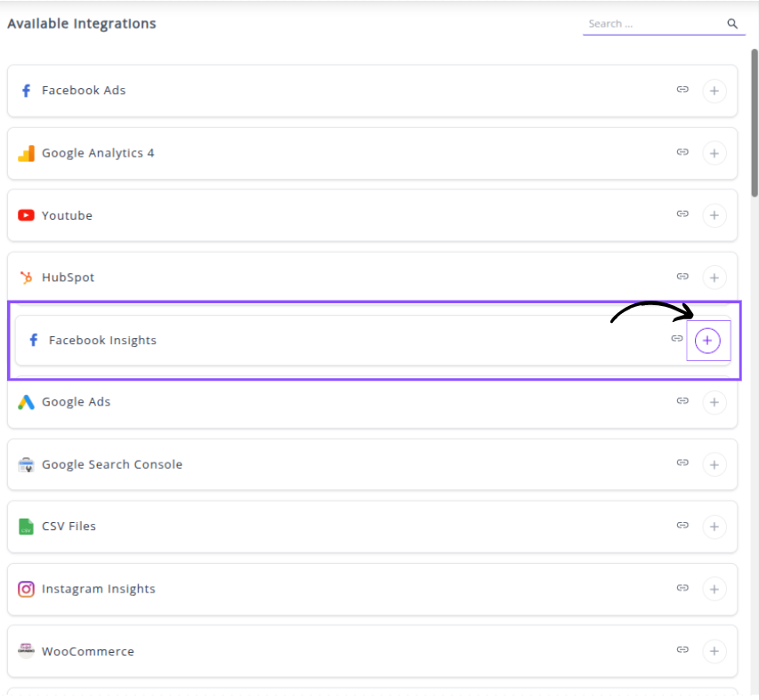Add the CSV Files integration
This screenshot has width=759, height=700.
pos(714,527)
